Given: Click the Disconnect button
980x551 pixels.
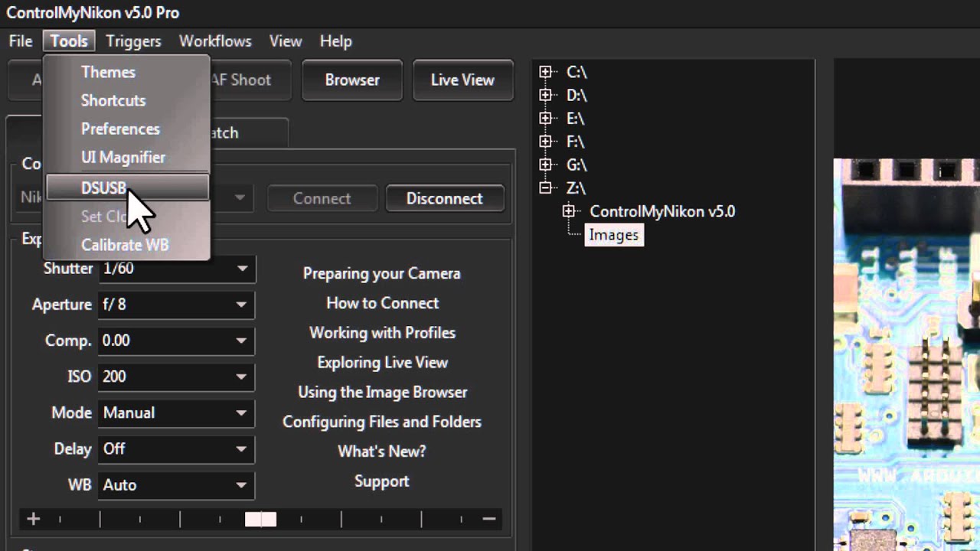Looking at the screenshot, I should [x=445, y=198].
